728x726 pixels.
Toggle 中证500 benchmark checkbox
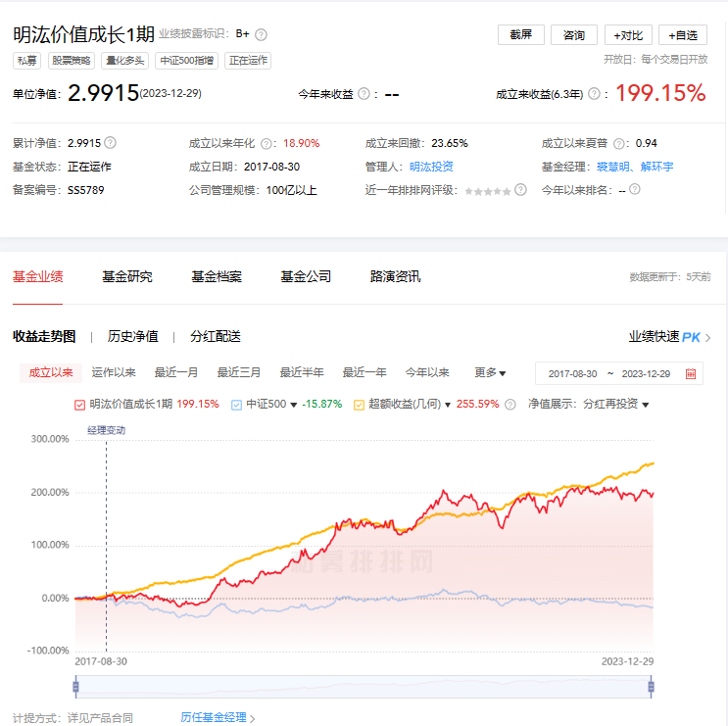pos(236,406)
